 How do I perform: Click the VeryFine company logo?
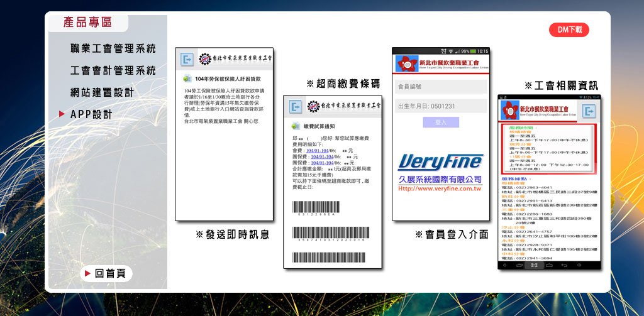coord(440,162)
